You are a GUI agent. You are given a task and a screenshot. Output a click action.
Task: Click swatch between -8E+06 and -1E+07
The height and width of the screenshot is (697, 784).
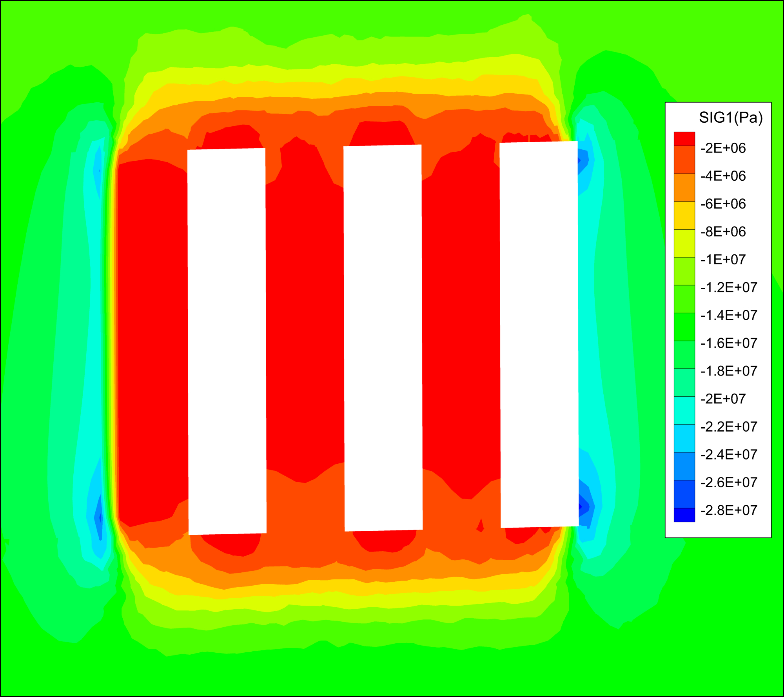[684, 243]
